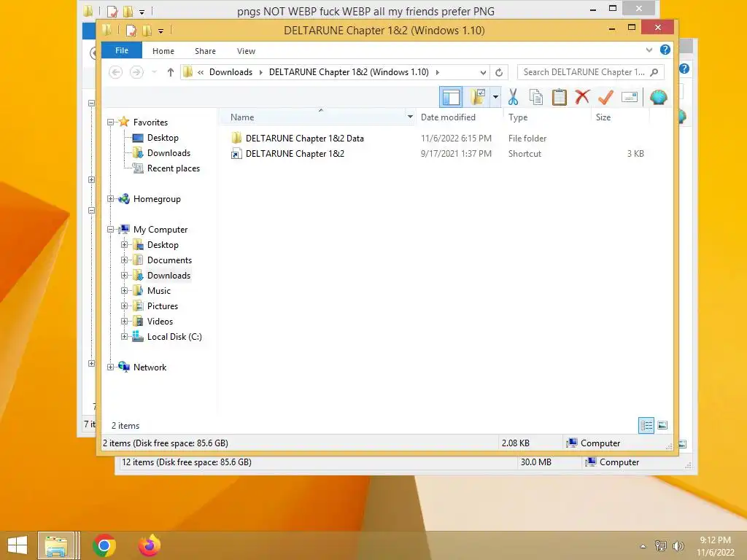747x560 pixels.
Task: Open the View ribbon tab
Action: coord(246,51)
